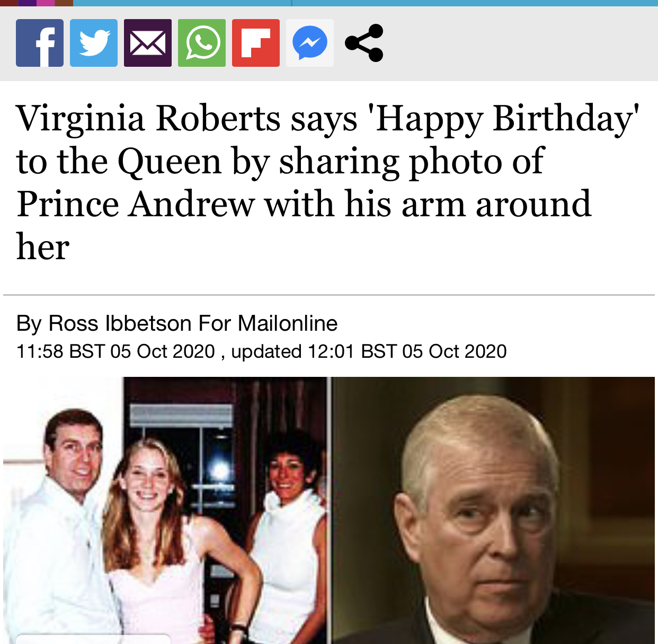This screenshot has height=644, width=658.
Task: Select the 'updated 12:01 BST' timestamp
Action: point(369,351)
